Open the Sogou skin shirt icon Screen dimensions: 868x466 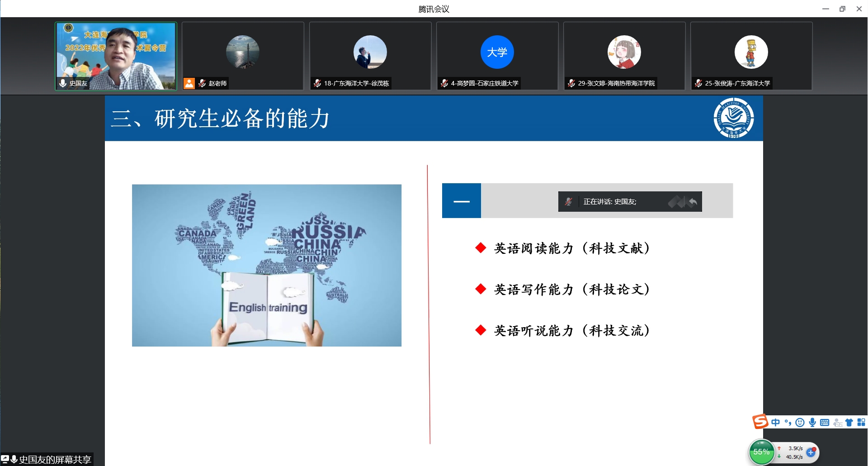[x=849, y=423]
